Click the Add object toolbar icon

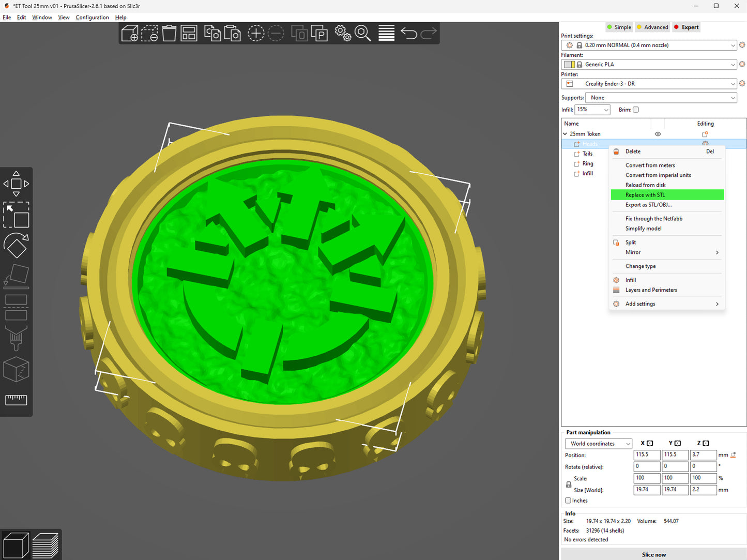click(x=130, y=33)
